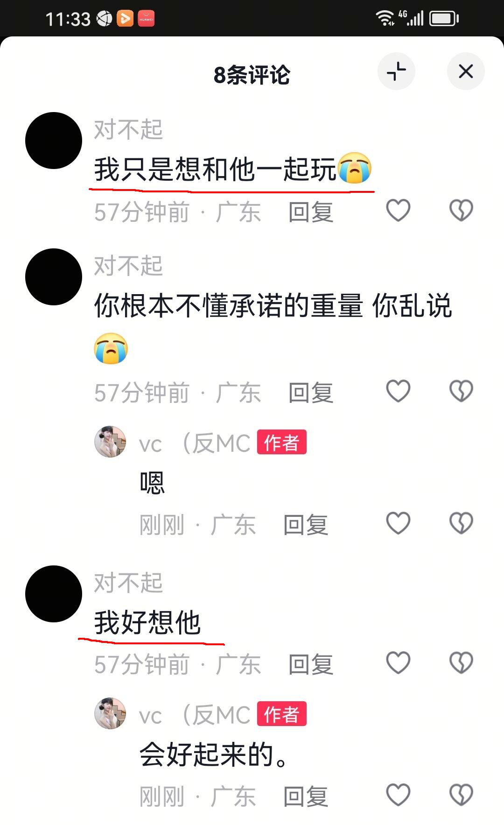The height and width of the screenshot is (825, 504).
Task: Dislike the comment "我好想他"
Action: (x=461, y=663)
